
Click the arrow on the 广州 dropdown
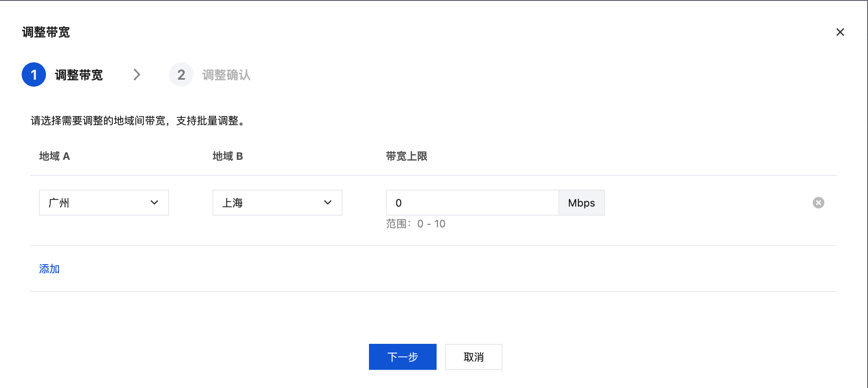pos(154,203)
